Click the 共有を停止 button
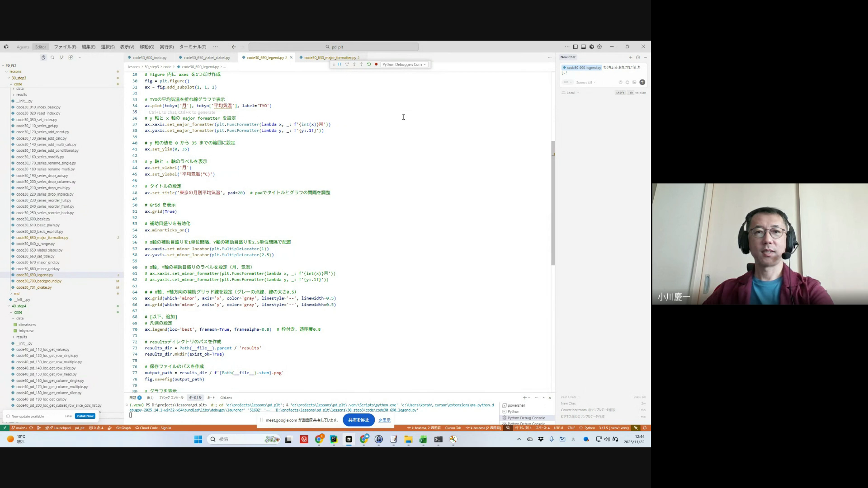 [x=359, y=420]
